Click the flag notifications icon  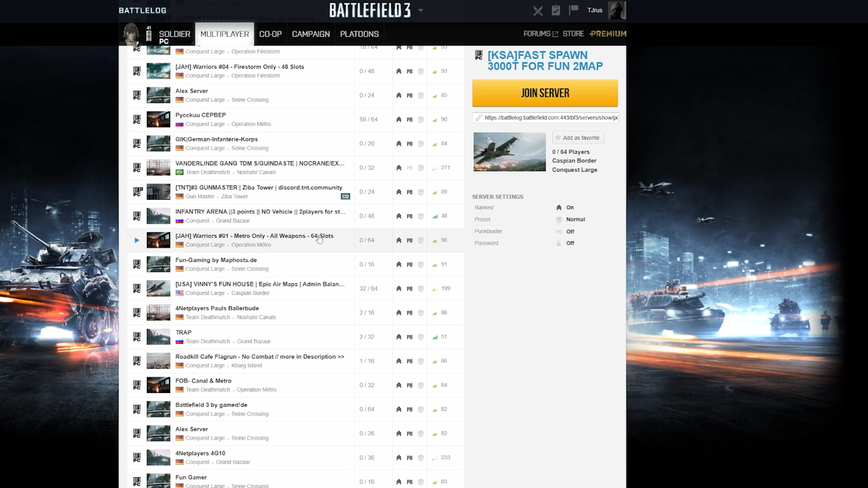coord(574,10)
